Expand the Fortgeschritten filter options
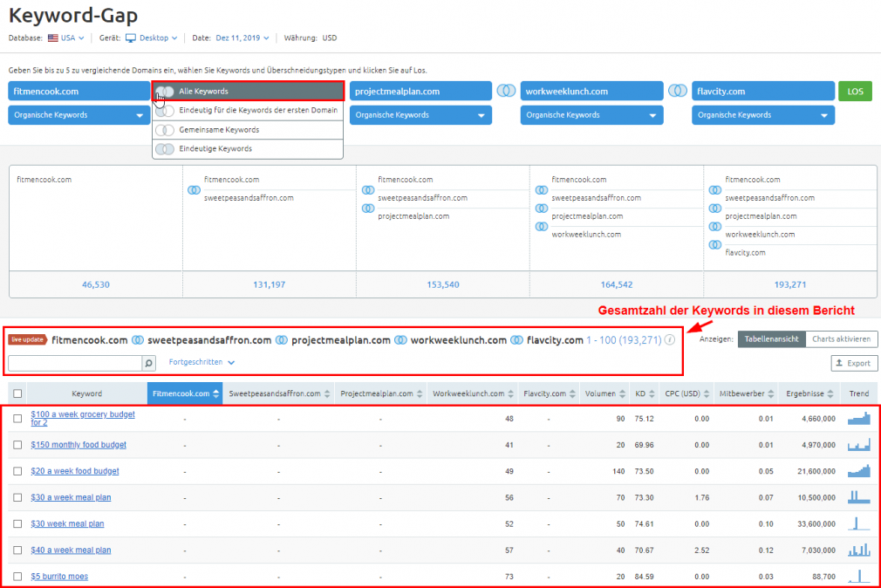This screenshot has width=881, height=588. pyautogui.click(x=201, y=362)
